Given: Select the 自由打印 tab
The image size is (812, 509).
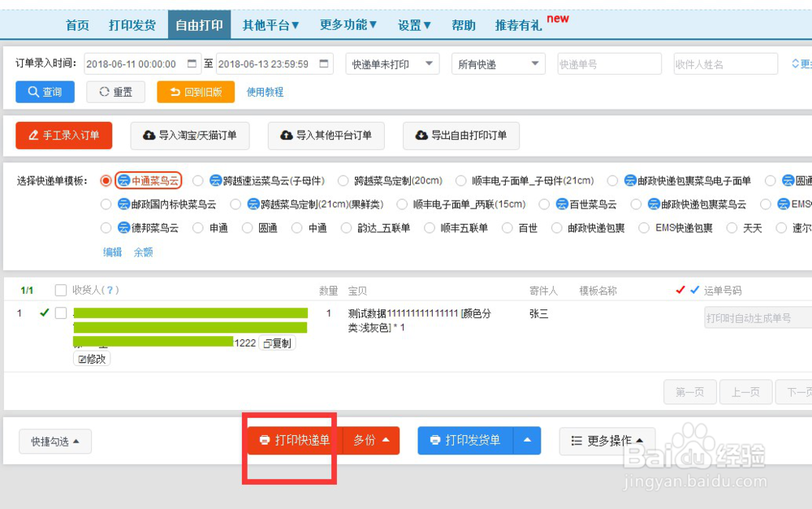Looking at the screenshot, I should [200, 25].
